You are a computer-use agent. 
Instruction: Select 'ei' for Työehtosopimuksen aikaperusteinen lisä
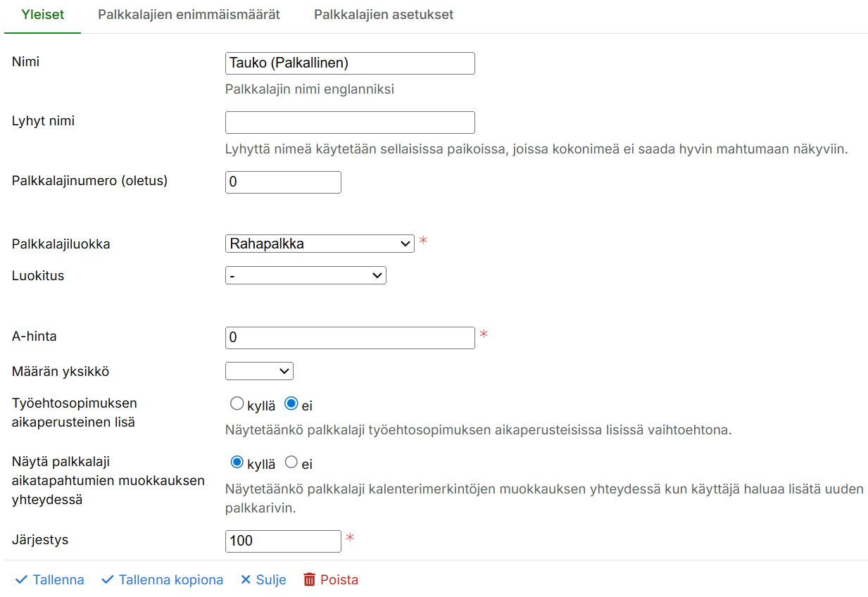point(291,404)
